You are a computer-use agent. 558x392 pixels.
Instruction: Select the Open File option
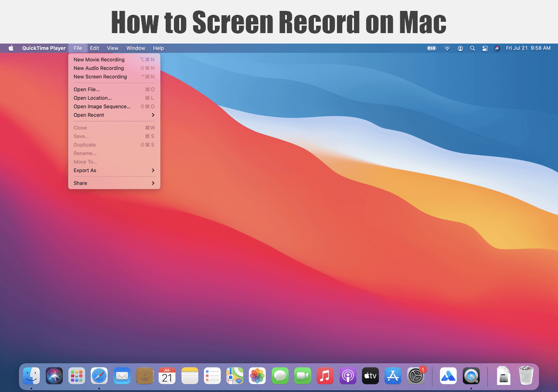[85, 89]
